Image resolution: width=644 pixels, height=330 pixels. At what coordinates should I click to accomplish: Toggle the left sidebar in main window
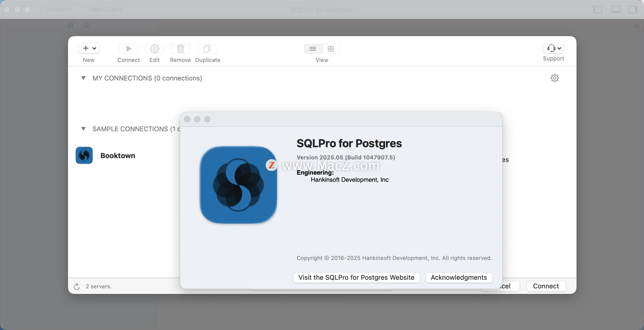tap(598, 10)
